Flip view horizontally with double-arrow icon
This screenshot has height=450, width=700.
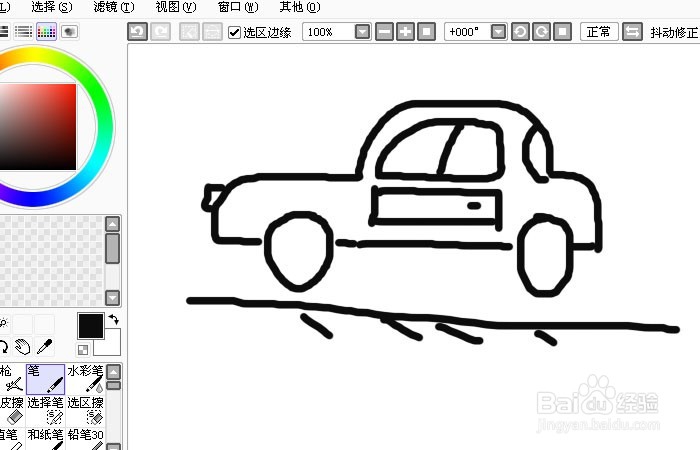coord(632,32)
